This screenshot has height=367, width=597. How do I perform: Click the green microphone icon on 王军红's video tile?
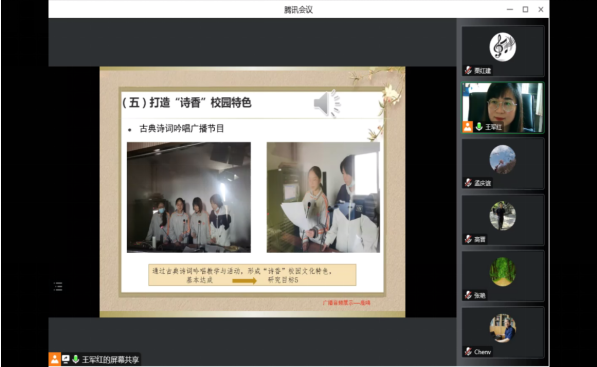click(x=479, y=127)
